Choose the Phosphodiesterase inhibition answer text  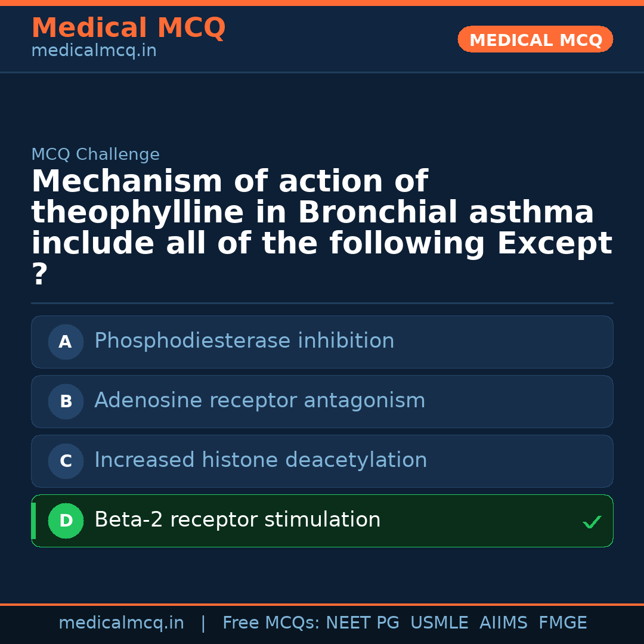pos(244,341)
